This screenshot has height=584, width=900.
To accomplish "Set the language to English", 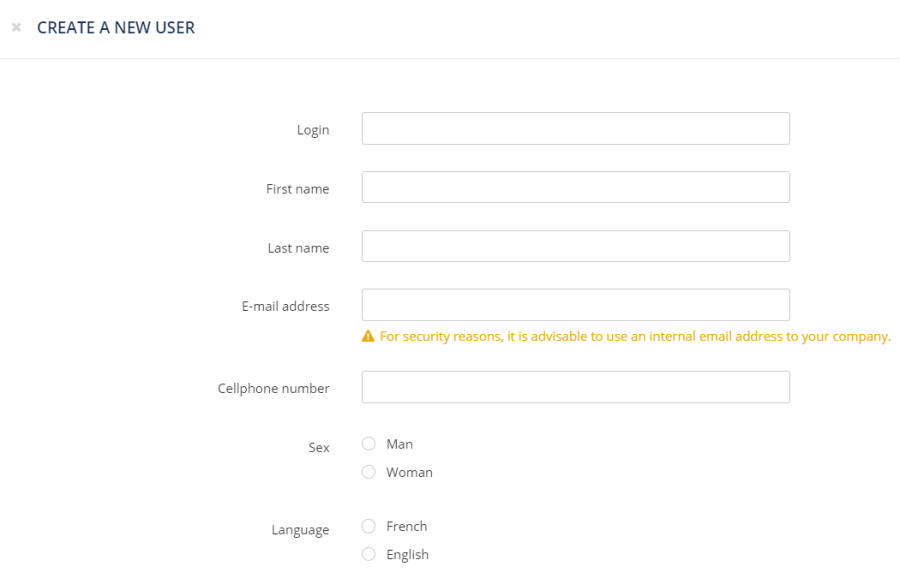I will (369, 554).
